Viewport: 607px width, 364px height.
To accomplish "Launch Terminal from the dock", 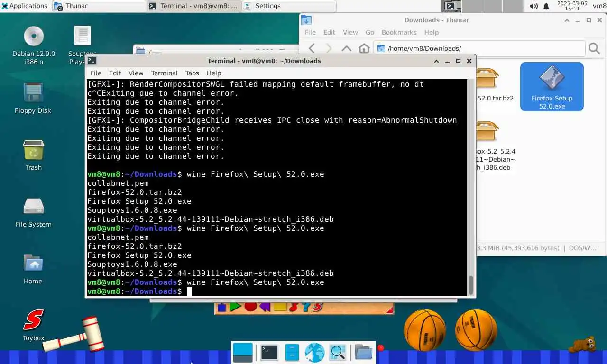I will (269, 353).
